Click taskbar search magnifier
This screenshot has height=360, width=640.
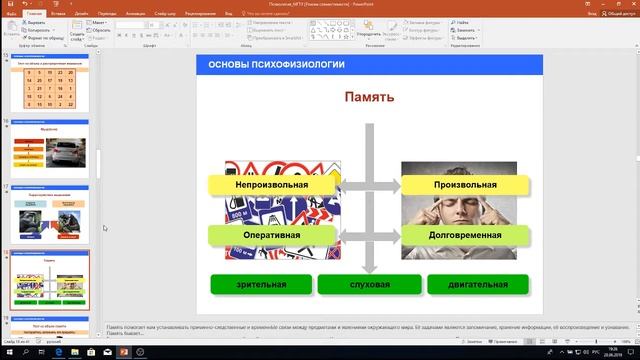click(25, 352)
